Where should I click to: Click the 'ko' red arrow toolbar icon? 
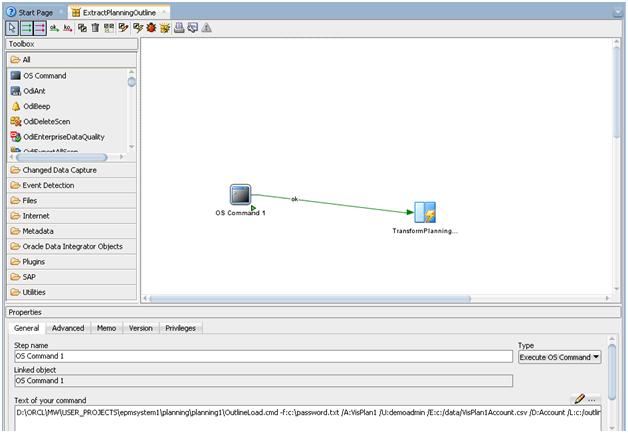68,28
